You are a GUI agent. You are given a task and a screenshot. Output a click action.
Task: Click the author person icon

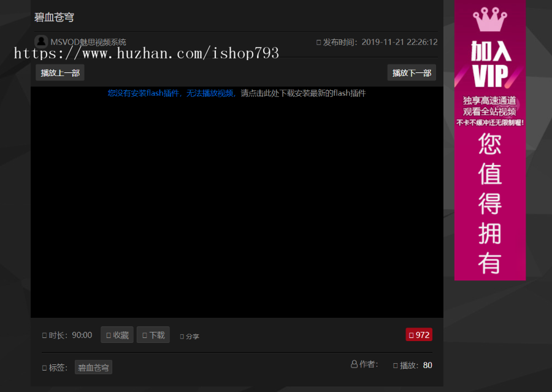354,364
